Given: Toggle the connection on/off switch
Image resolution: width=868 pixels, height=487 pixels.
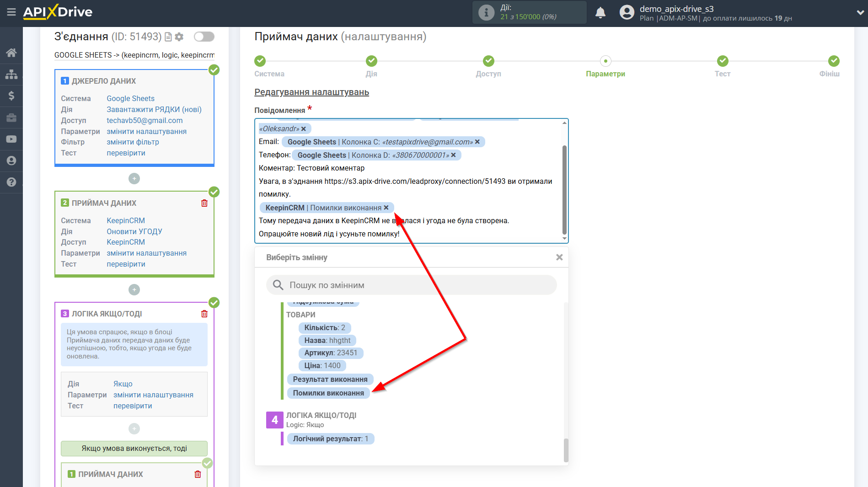Looking at the screenshot, I should [204, 37].
